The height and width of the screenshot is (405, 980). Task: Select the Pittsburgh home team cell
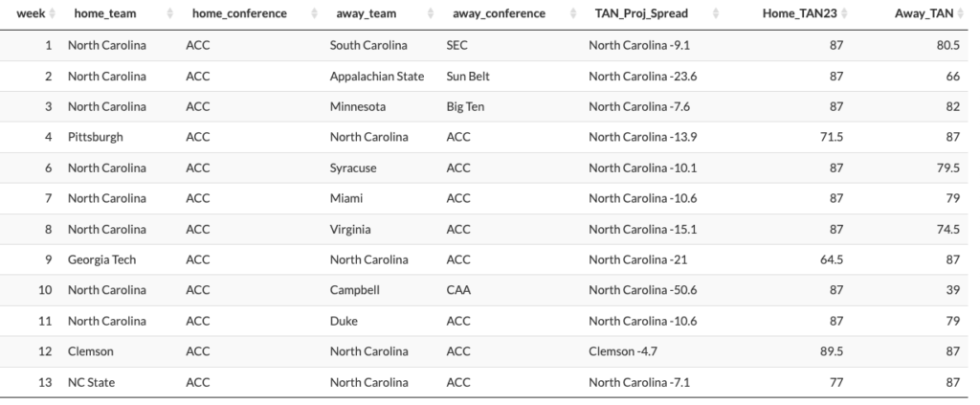click(96, 137)
